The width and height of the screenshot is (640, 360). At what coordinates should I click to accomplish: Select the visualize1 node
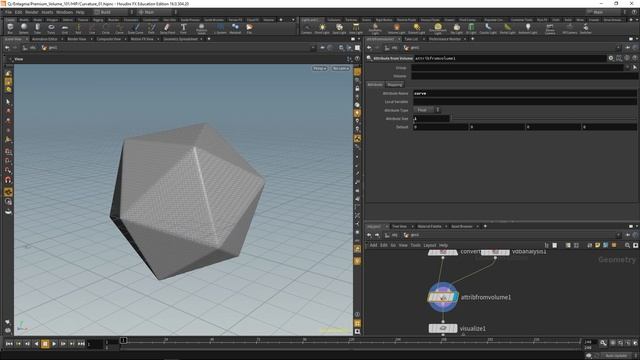click(443, 328)
